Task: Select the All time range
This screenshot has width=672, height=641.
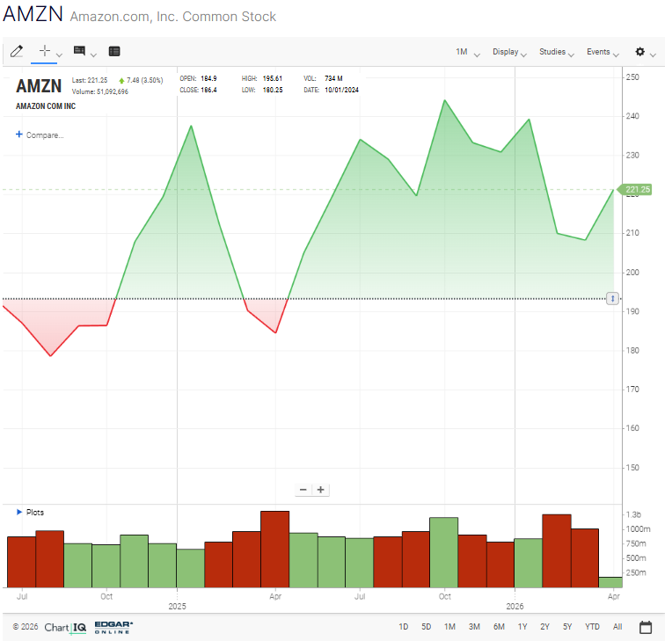Action: coord(617,627)
